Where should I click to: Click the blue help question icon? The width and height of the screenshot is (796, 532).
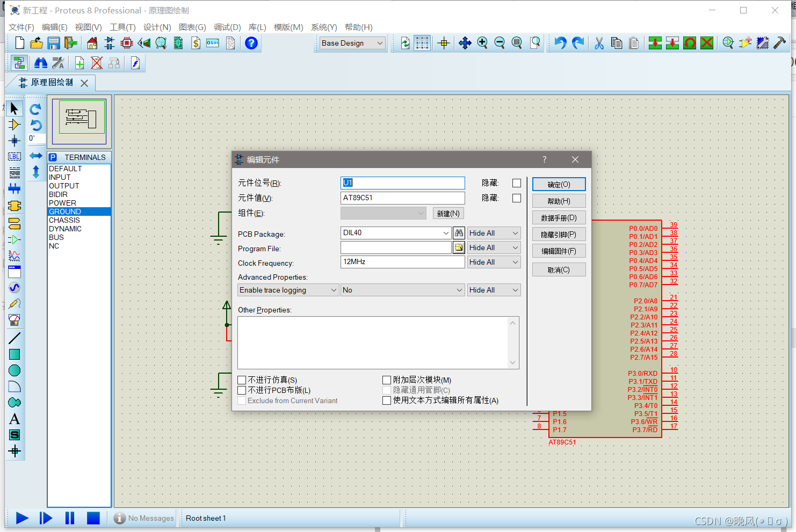point(251,43)
